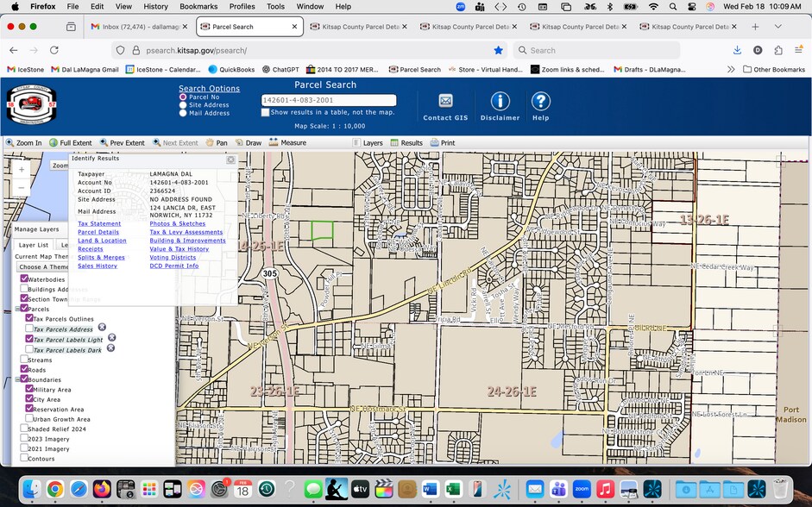
Task: Turn on the 2023 Imagery layer
Action: coord(24,438)
